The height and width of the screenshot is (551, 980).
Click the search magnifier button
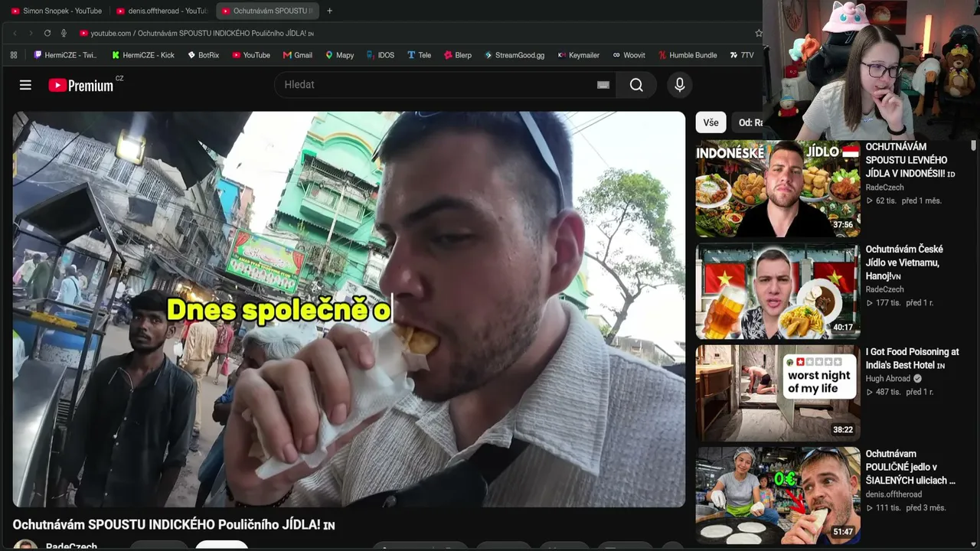[636, 85]
